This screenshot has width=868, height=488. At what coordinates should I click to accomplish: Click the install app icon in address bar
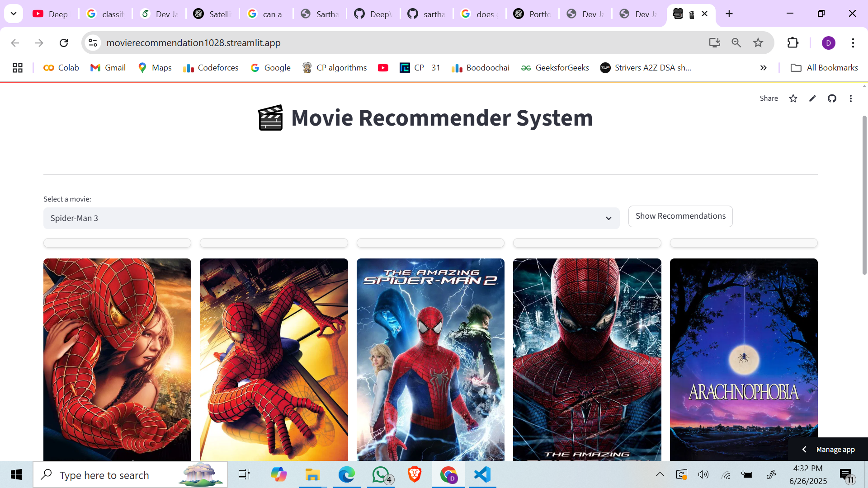pos(714,42)
